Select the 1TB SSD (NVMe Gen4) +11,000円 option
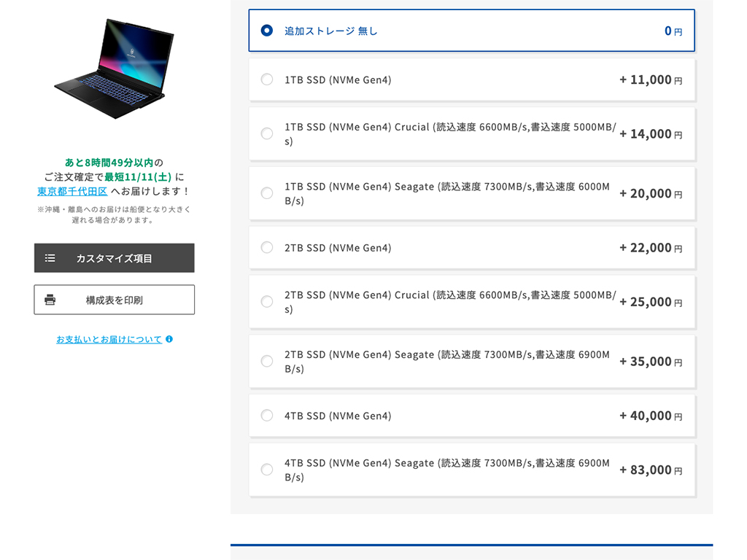 point(267,79)
